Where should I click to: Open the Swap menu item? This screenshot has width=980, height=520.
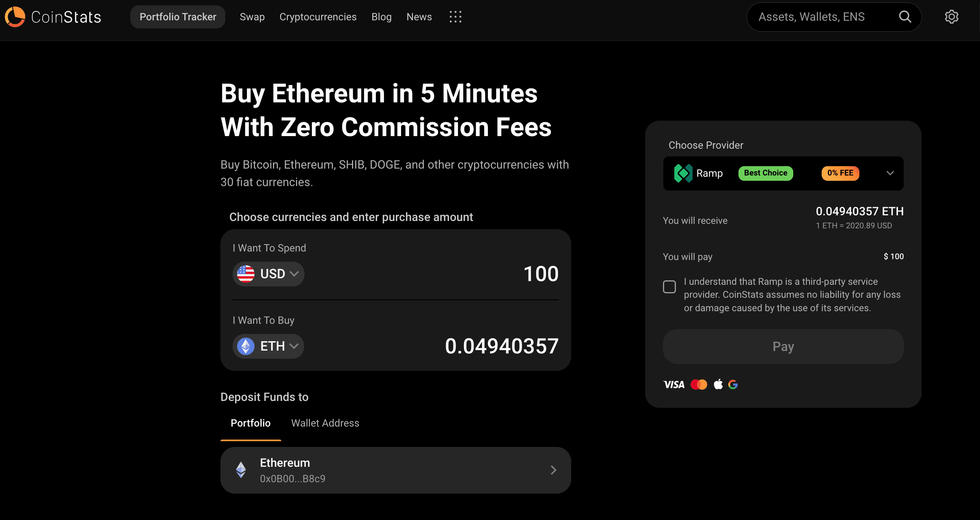(252, 17)
